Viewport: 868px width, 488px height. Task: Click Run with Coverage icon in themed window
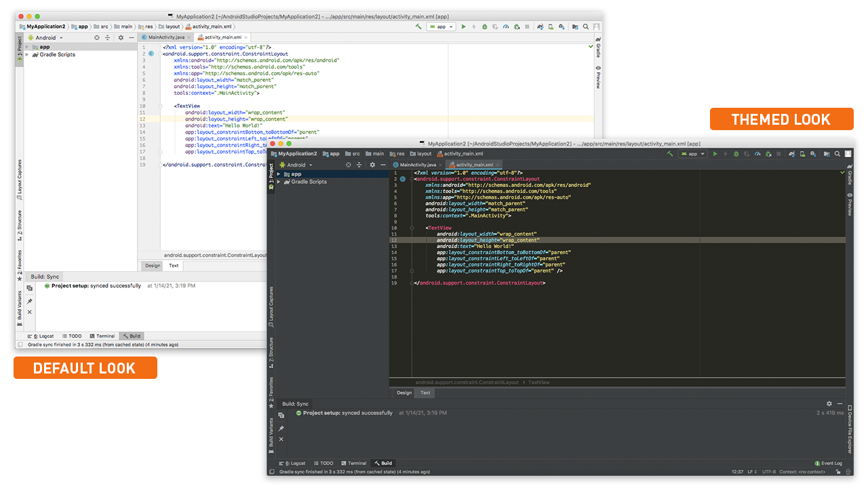coord(747,154)
